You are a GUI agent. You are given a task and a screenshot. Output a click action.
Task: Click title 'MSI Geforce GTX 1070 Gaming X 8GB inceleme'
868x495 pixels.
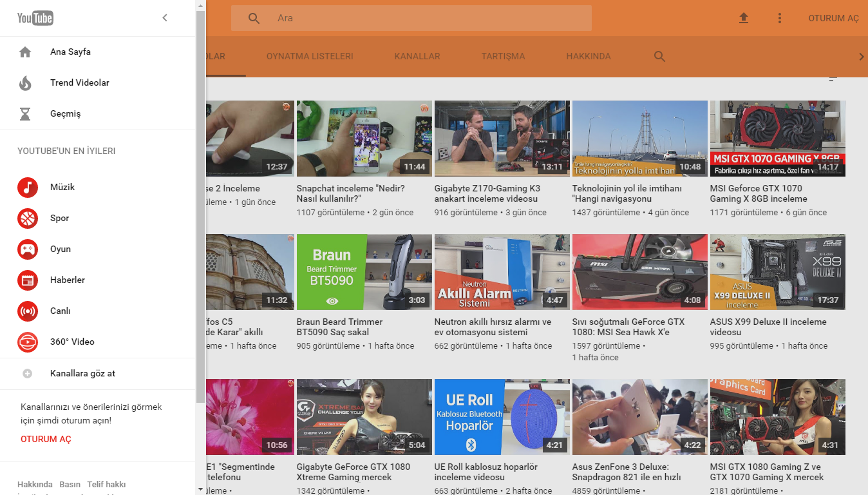pos(759,194)
